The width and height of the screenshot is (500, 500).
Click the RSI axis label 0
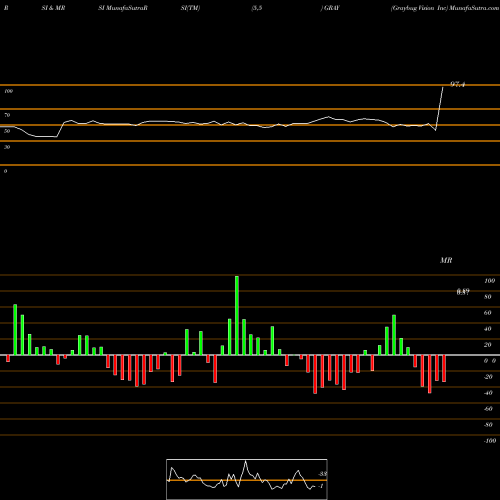coord(5,171)
